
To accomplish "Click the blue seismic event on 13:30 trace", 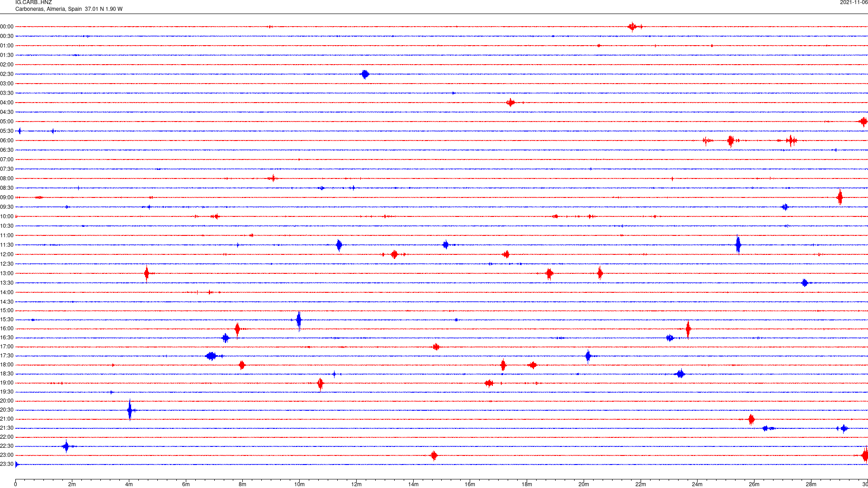I will (x=805, y=283).
